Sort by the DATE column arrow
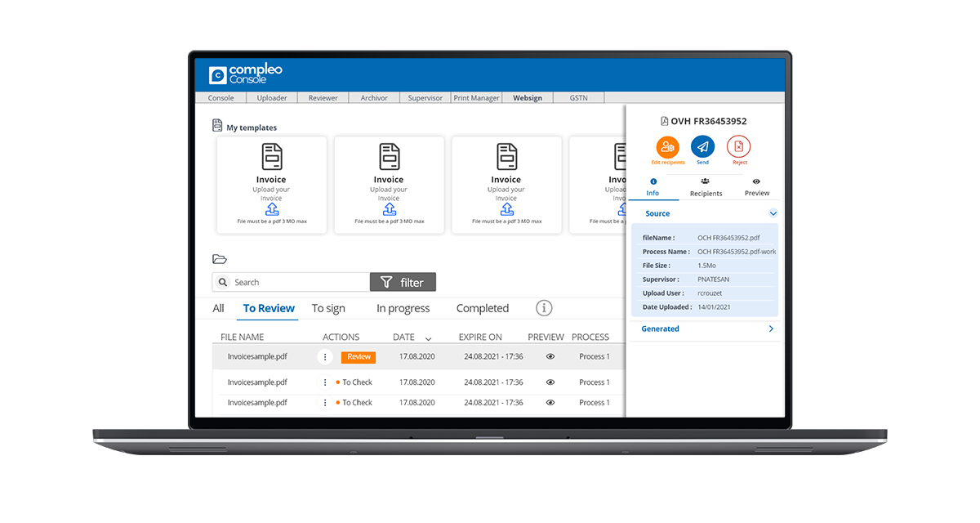The image size is (980, 523). point(428,338)
